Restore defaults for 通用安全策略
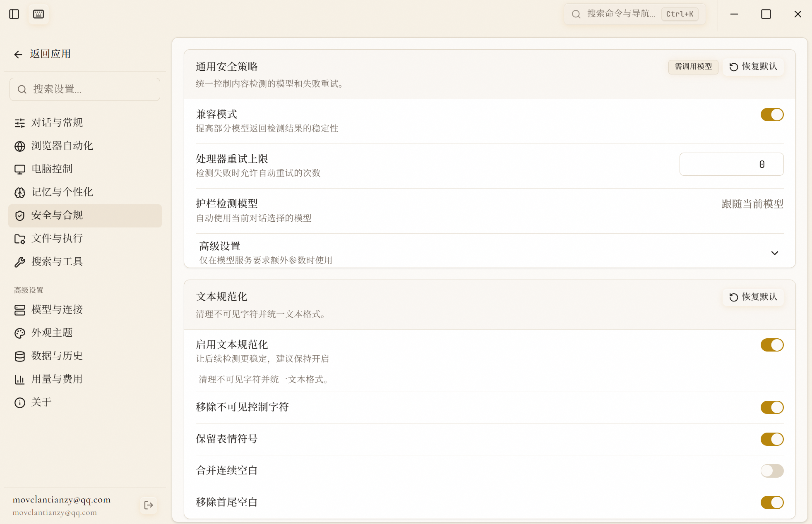812x524 pixels. tap(753, 67)
